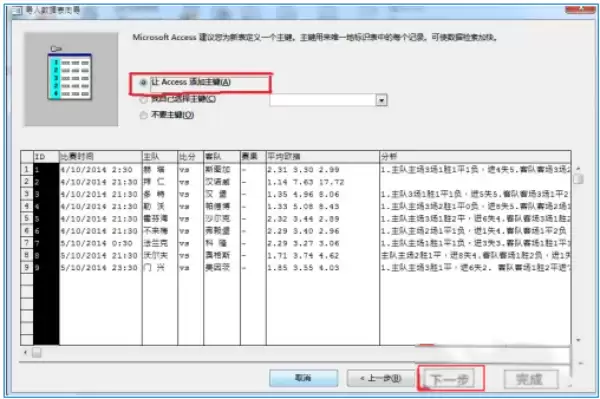This screenshot has height=399, width=600.
Task: Click the match time column header
Action: click(101, 156)
